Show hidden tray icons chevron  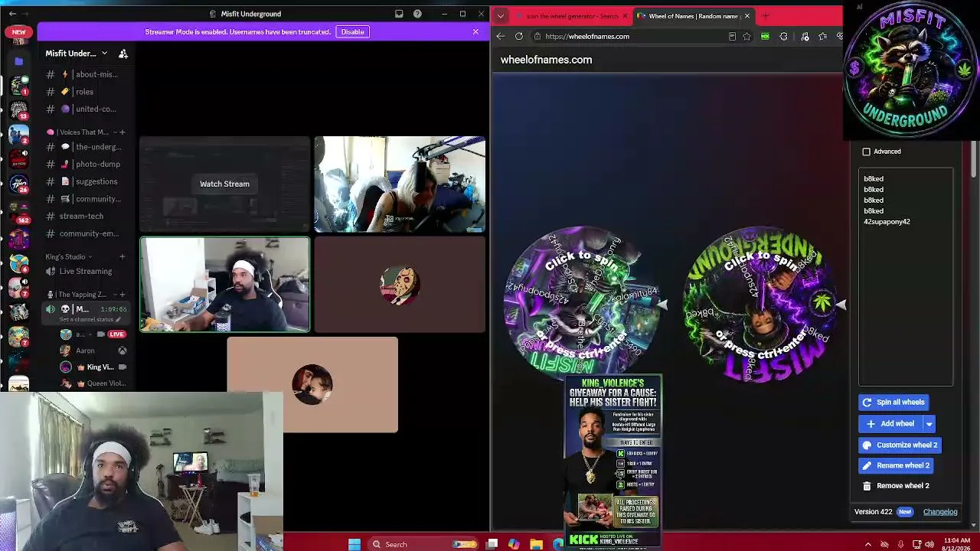pyautogui.click(x=867, y=544)
